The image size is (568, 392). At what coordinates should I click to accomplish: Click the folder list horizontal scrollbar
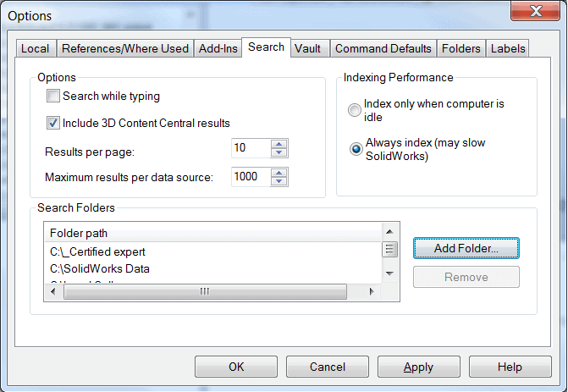coord(204,291)
